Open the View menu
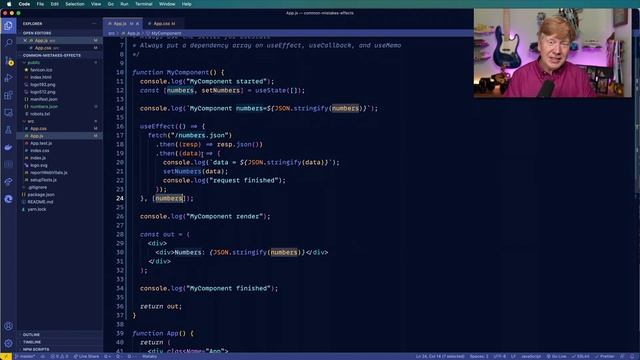Screen dimensions: 640x360 pyautogui.click(x=96, y=4)
